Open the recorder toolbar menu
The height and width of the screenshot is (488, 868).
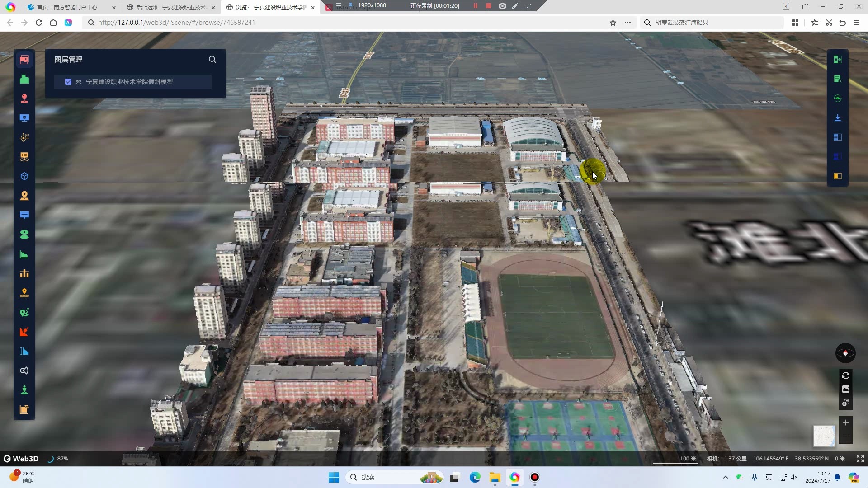[339, 6]
